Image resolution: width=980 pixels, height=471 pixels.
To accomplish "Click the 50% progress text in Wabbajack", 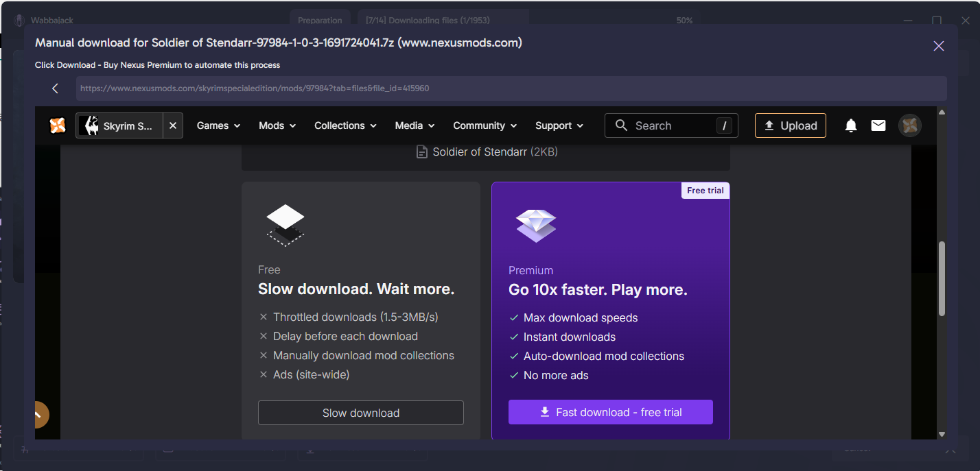I will [x=684, y=21].
